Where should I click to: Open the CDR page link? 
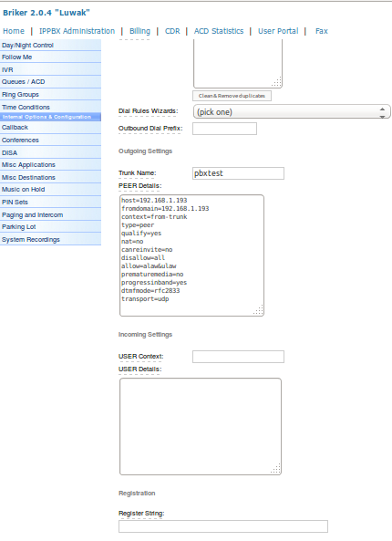[x=172, y=31]
